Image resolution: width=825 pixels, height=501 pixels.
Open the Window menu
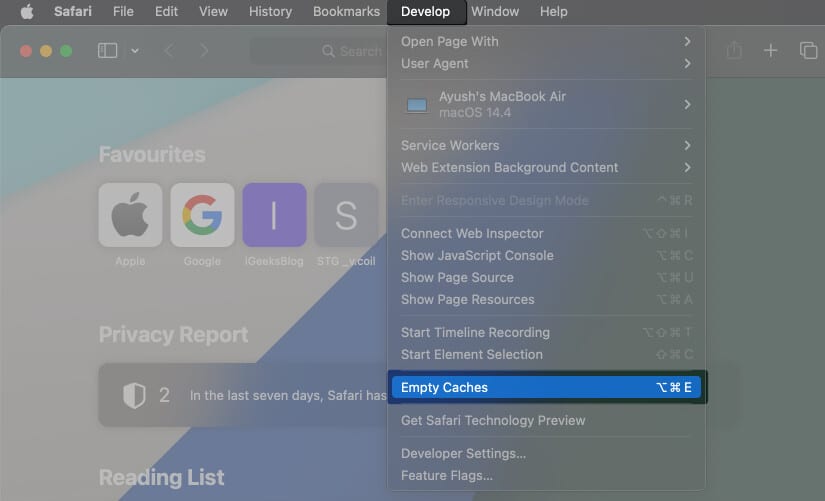pyautogui.click(x=495, y=11)
